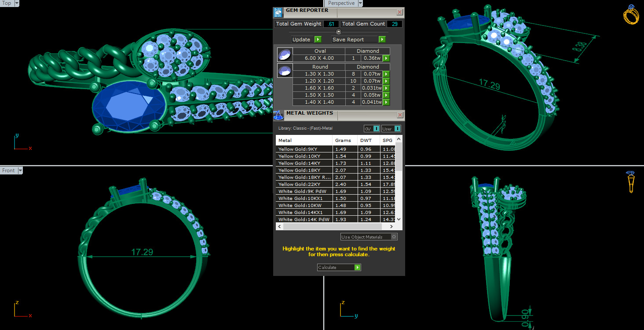Screen dimensions: 644x330
Task: Toggle the GV library switch
Action: point(372,129)
